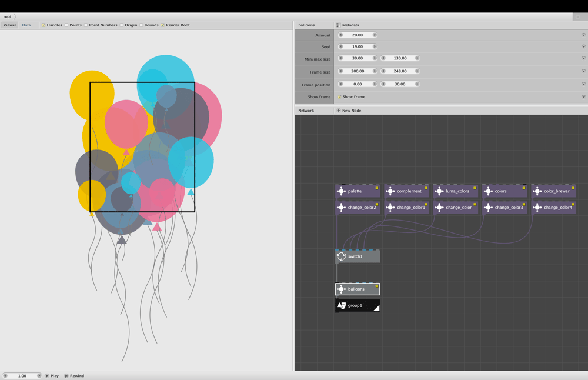588x380 pixels.
Task: Enable the Point Numbers checkbox
Action: 86,25
